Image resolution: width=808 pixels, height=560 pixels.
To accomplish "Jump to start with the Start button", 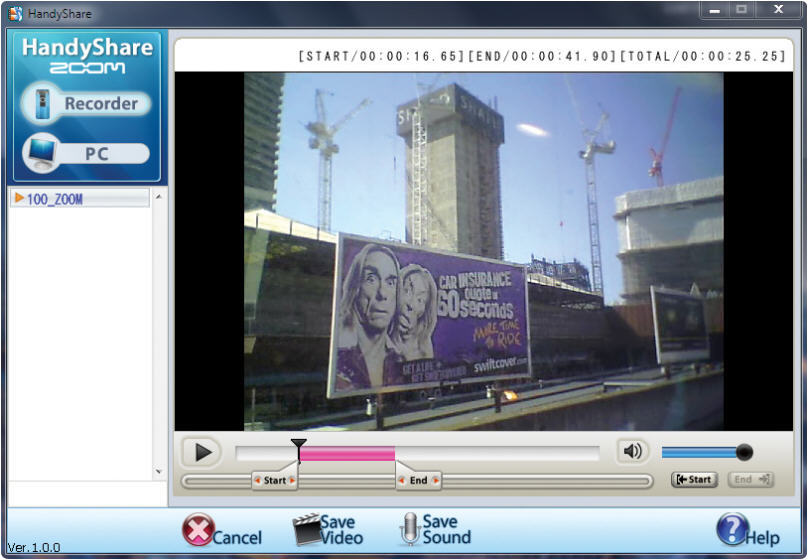I will point(694,480).
